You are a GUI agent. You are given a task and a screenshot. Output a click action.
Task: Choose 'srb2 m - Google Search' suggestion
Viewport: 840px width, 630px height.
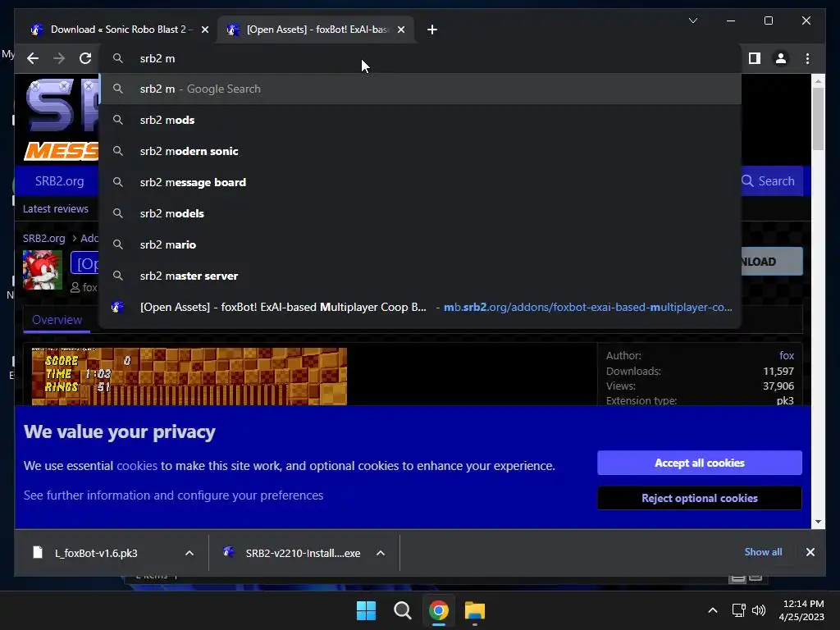(x=421, y=89)
